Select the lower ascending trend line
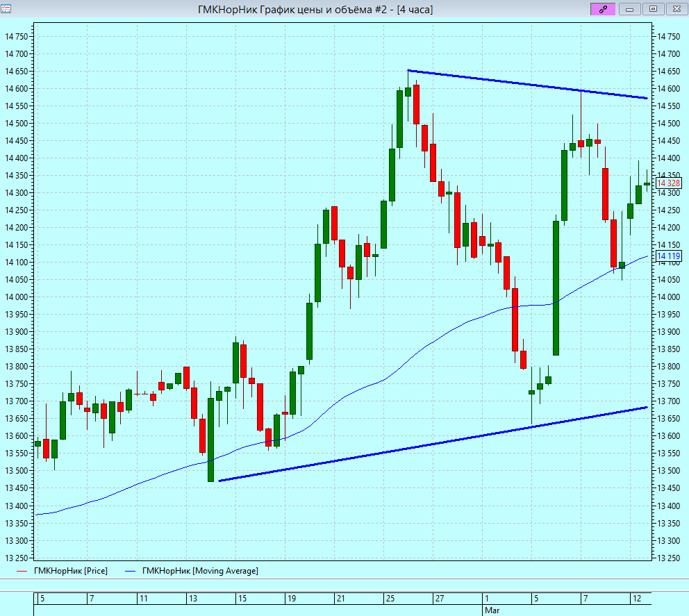 click(x=433, y=444)
